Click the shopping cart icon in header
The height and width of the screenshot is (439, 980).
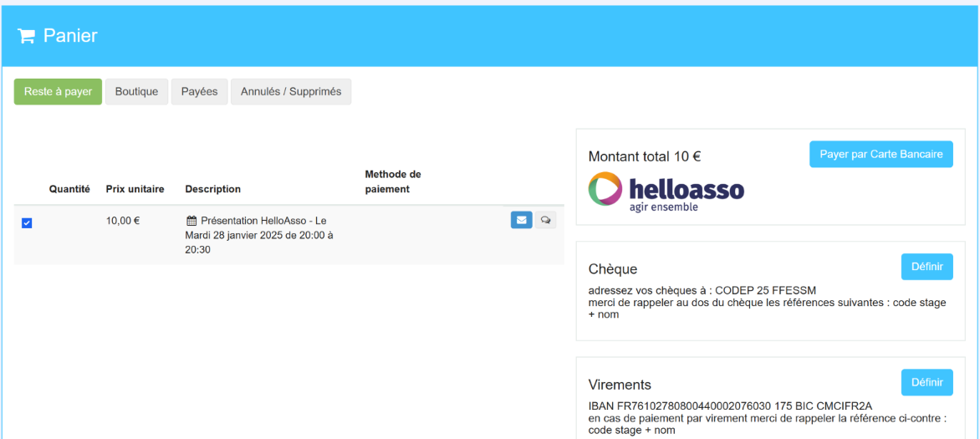pyautogui.click(x=26, y=36)
